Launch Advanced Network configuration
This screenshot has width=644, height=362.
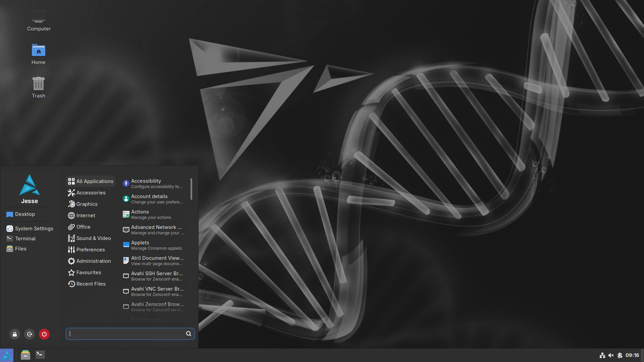154,230
